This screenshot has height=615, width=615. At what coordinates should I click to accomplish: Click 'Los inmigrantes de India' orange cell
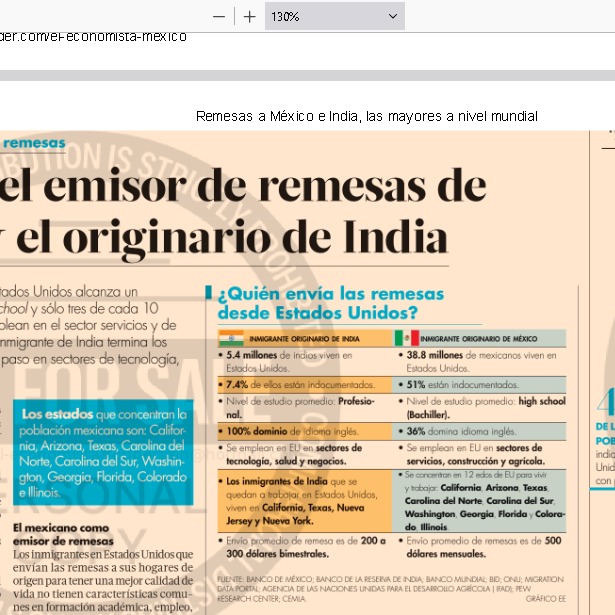pyautogui.click(x=305, y=501)
